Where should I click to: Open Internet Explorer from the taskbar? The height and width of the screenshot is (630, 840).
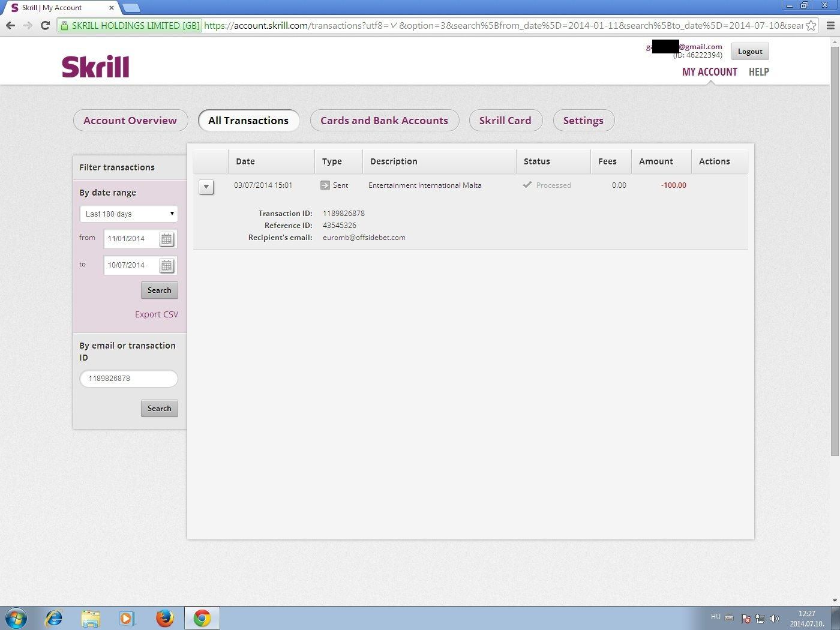pyautogui.click(x=54, y=618)
